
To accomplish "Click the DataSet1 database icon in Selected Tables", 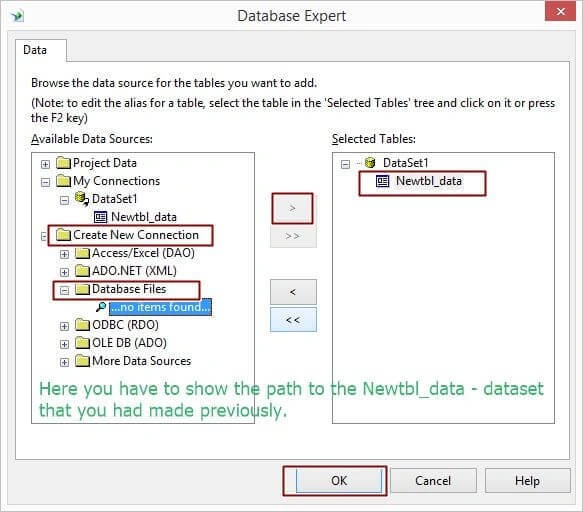I will point(370,163).
